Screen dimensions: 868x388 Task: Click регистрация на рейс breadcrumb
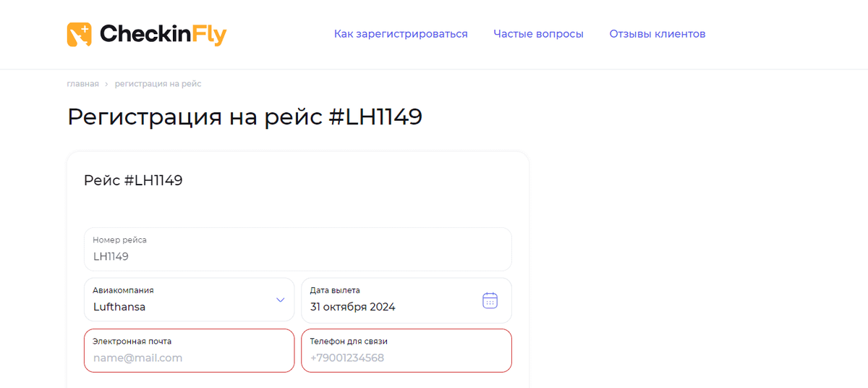click(158, 84)
